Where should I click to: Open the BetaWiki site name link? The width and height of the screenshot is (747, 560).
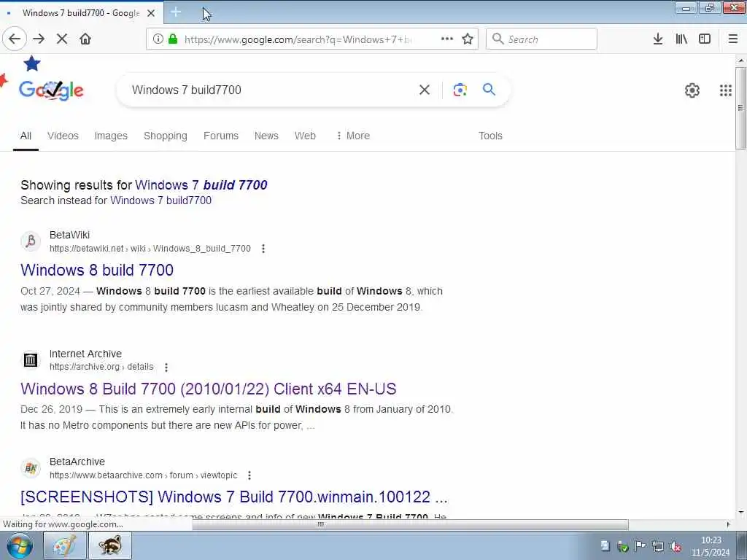pos(69,235)
